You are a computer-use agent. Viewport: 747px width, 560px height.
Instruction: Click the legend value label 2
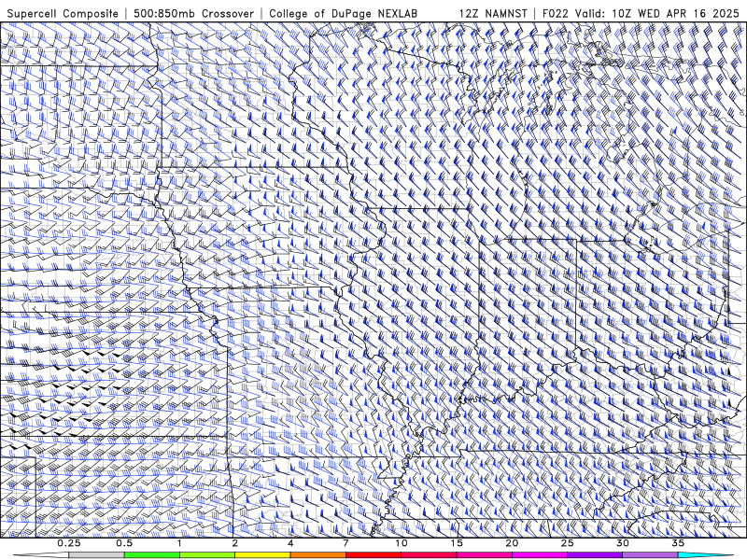[235, 543]
